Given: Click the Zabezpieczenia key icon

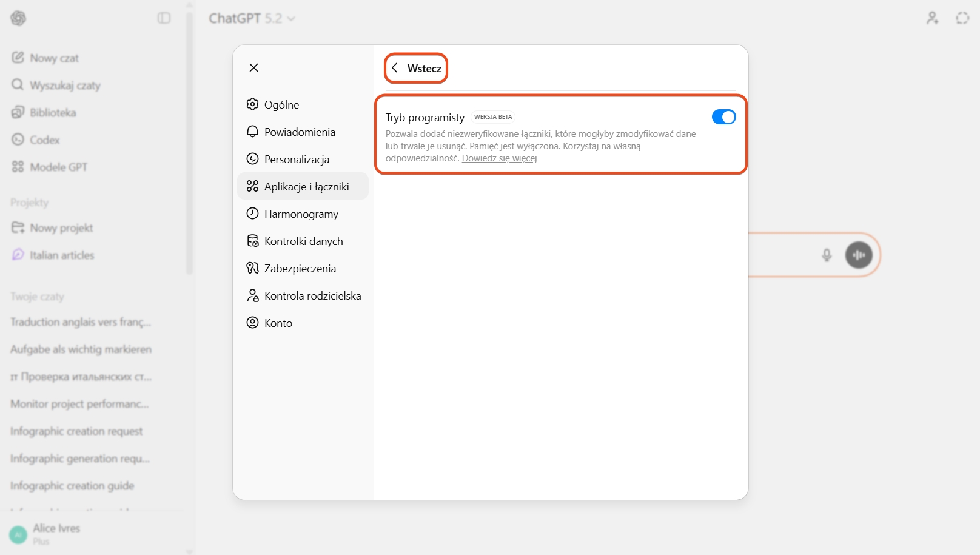Looking at the screenshot, I should (x=252, y=268).
